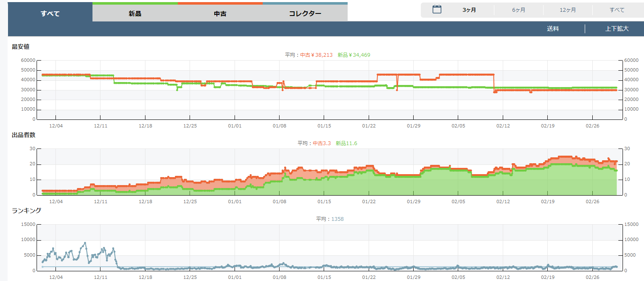Select the 3ヶ月 period option
The height and width of the screenshot is (281, 644).
(469, 10)
